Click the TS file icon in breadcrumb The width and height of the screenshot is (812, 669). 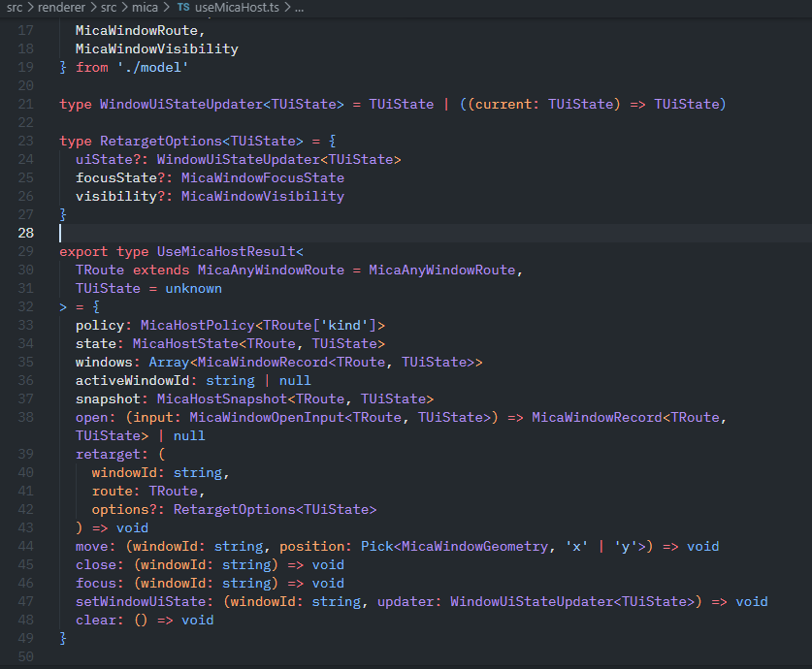pos(183,7)
